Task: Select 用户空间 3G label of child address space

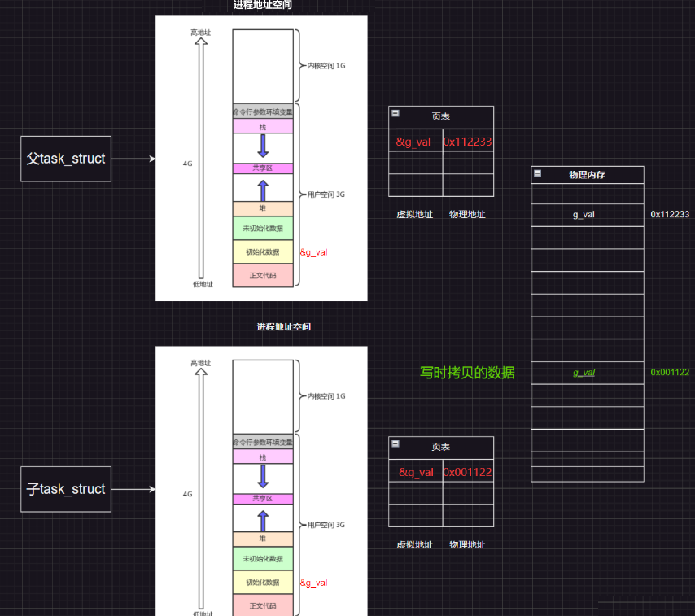Action: 326,525
